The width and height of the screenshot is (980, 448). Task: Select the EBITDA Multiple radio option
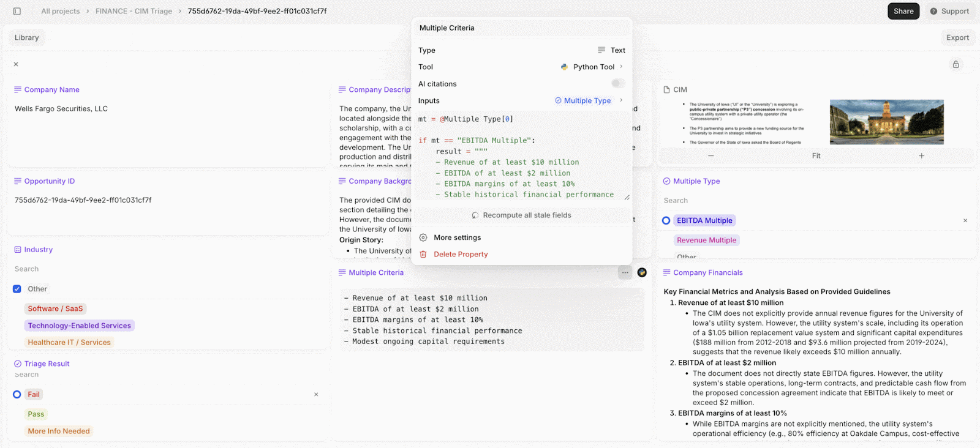666,220
